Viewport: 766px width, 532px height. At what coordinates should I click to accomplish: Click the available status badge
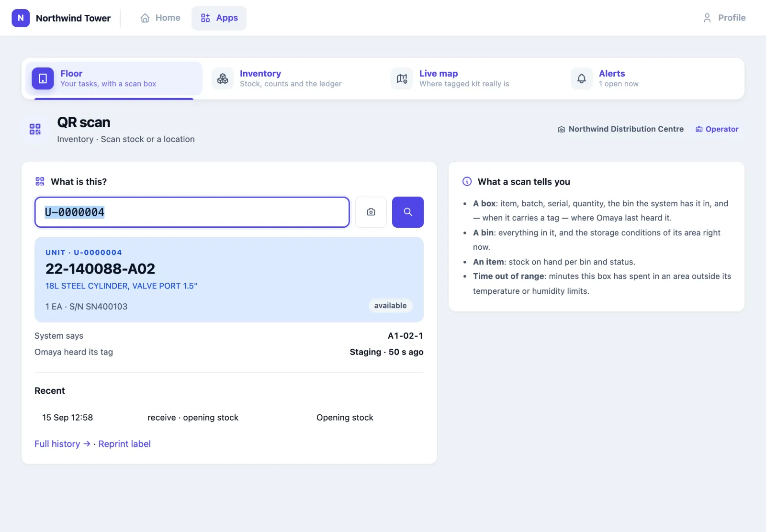tap(390, 306)
